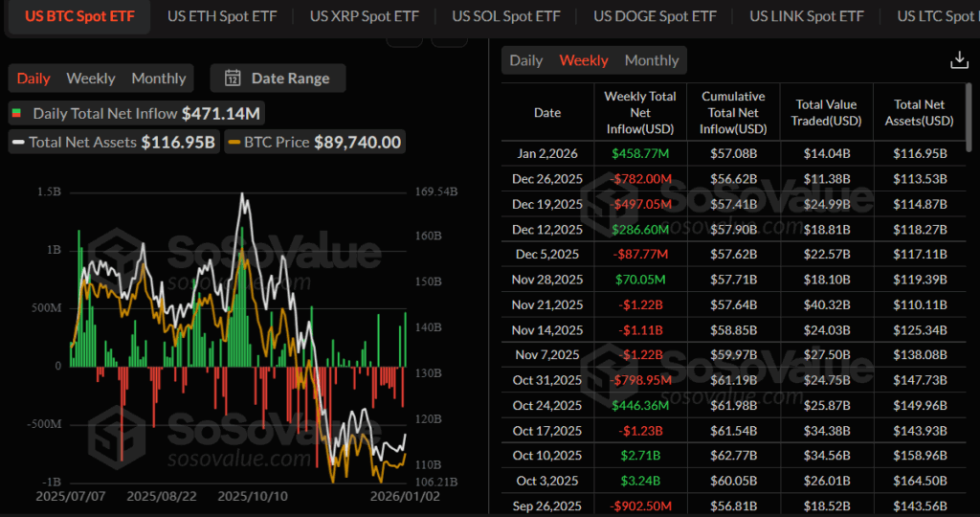Click the -$798.95M weekly outflow value
The width and height of the screenshot is (980, 517).
tap(640, 380)
